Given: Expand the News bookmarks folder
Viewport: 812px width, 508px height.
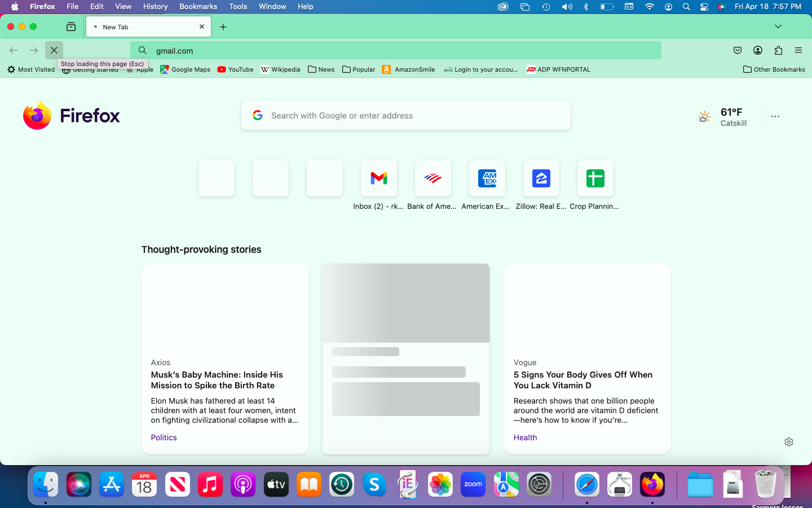Looking at the screenshot, I should click(321, 69).
